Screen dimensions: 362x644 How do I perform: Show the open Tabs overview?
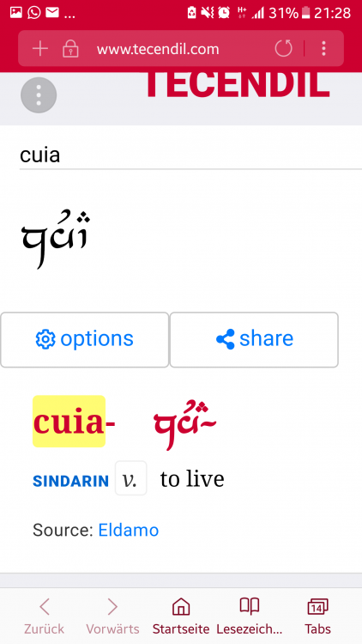point(317,616)
